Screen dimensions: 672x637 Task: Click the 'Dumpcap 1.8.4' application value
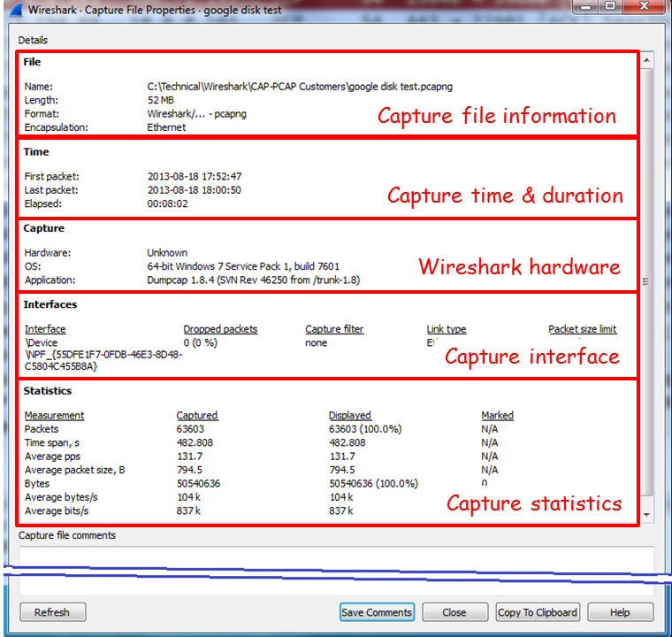[253, 280]
